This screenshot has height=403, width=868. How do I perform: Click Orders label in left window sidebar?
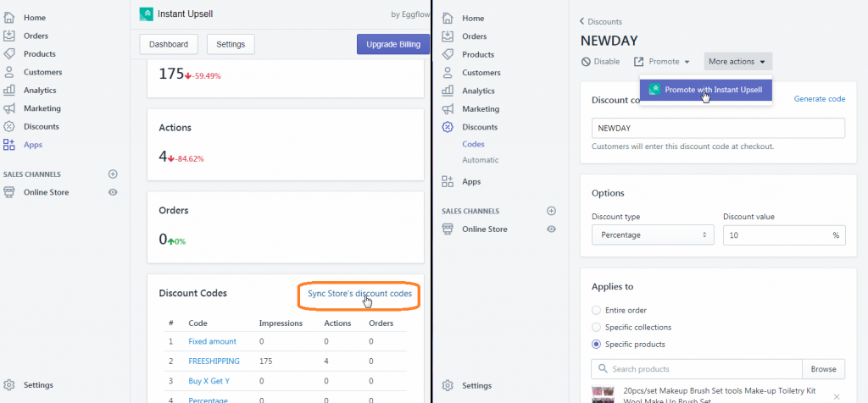pyautogui.click(x=36, y=36)
